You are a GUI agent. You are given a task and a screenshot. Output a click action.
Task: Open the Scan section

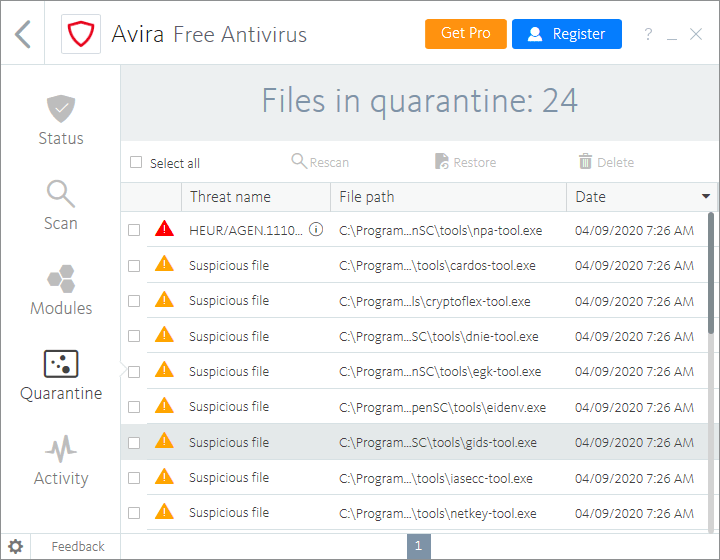(x=61, y=205)
